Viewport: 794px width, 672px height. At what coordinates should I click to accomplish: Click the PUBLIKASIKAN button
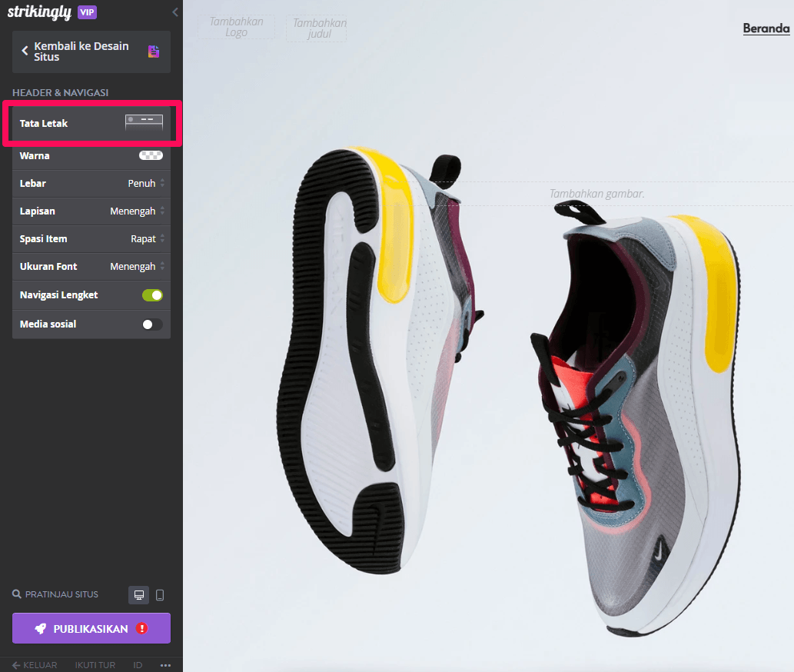91,628
